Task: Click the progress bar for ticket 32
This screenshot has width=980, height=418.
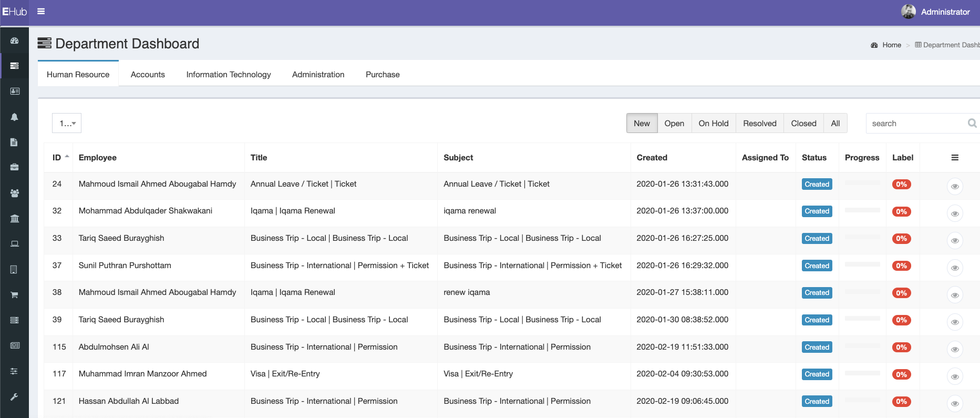Action: [x=862, y=210]
